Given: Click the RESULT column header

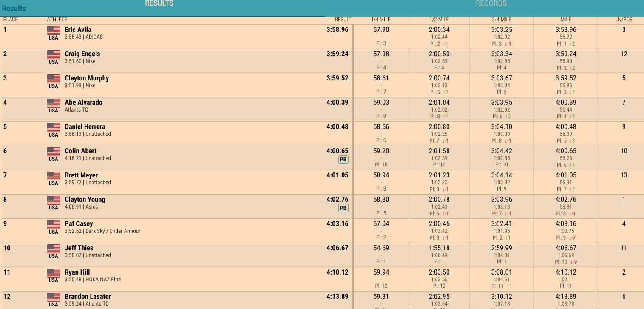Looking at the screenshot, I should [x=343, y=20].
